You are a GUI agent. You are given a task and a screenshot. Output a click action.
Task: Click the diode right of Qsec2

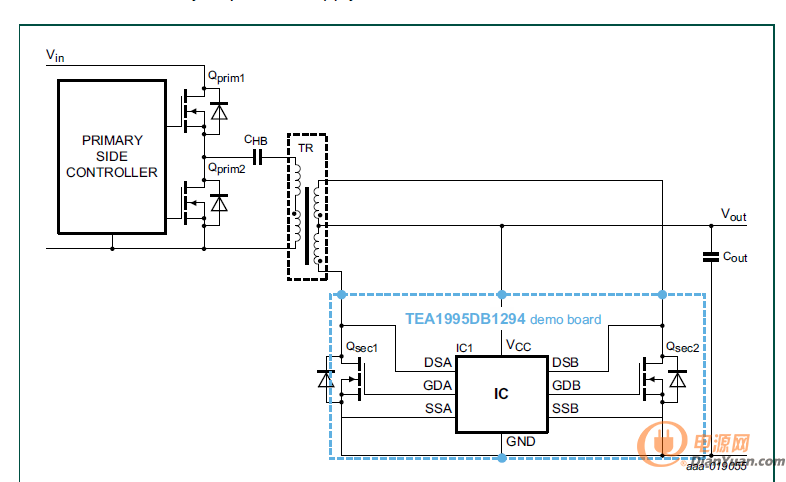tap(678, 379)
